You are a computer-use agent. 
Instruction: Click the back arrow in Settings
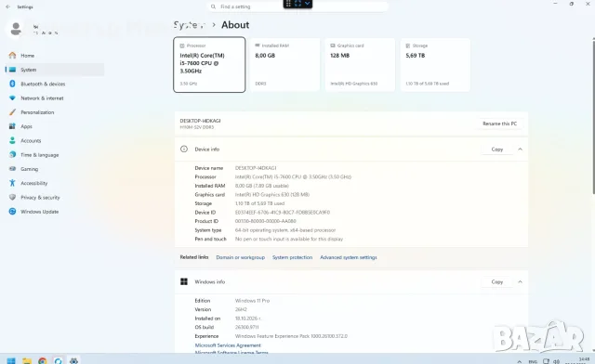coord(8,6)
